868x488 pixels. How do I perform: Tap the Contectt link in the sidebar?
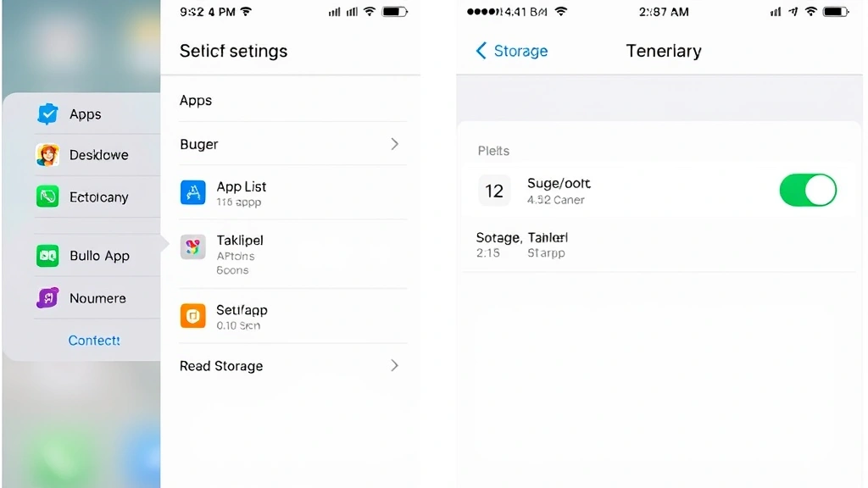pos(94,340)
